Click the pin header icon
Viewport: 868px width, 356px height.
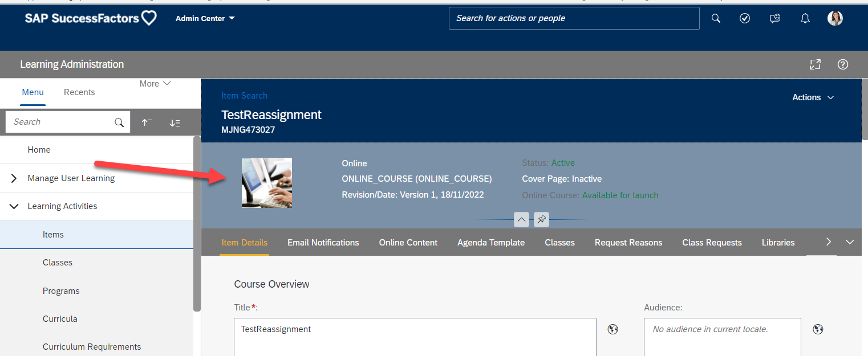pyautogui.click(x=542, y=219)
